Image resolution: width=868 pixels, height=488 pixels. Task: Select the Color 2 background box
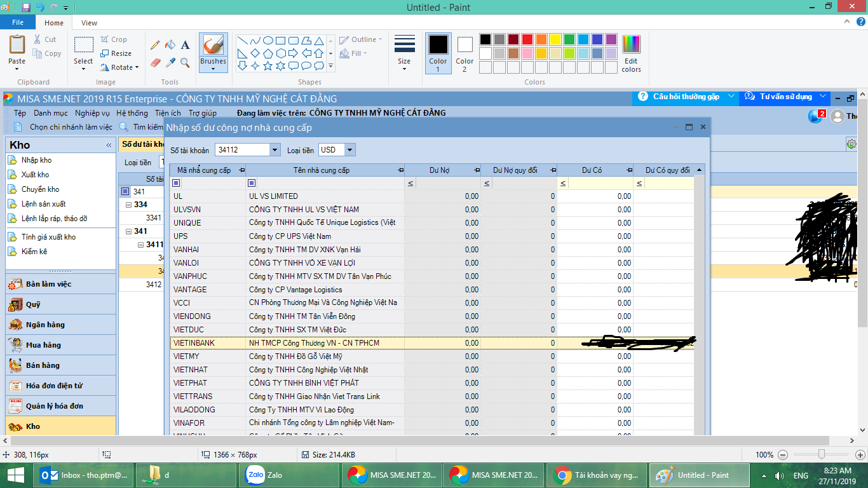click(465, 53)
